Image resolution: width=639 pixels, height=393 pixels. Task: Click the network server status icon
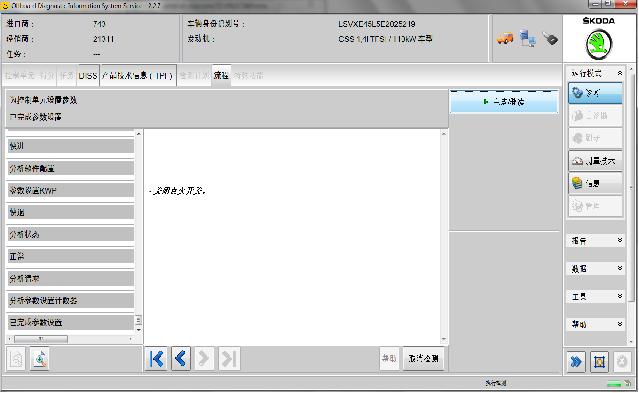528,39
